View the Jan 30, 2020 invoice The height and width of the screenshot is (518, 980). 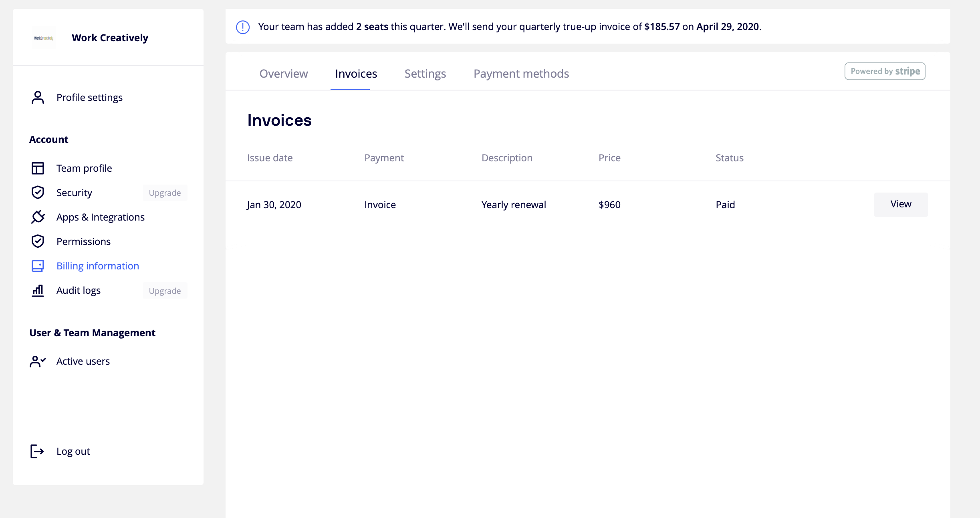(900, 205)
